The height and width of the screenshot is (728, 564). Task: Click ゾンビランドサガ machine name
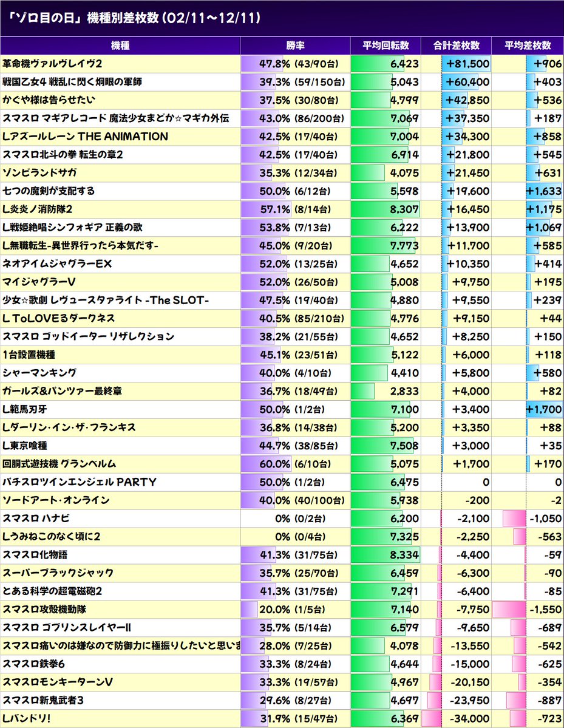tap(39, 172)
